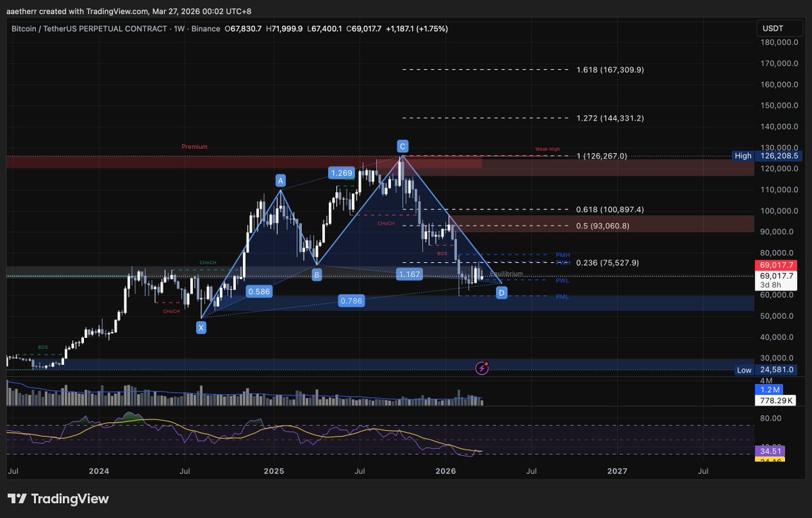This screenshot has width=812, height=518.
Task: Click the 2025 time axis label
Action: pyautogui.click(x=273, y=470)
